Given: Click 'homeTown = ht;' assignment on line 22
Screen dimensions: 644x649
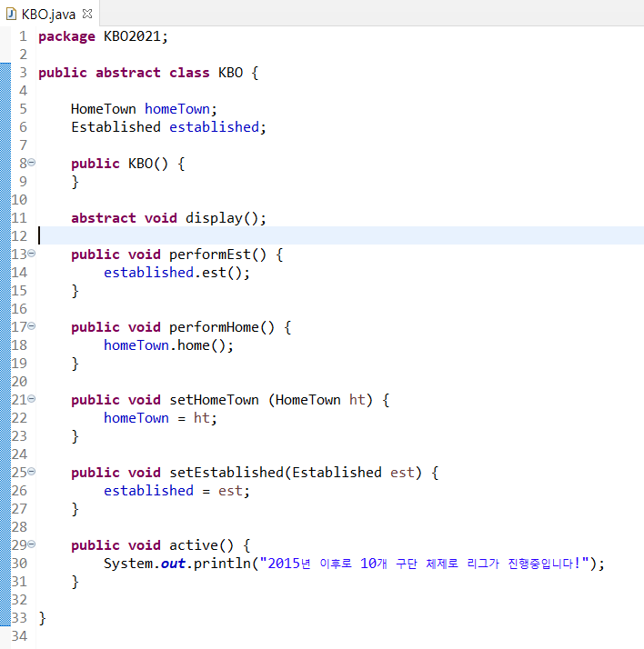Looking at the screenshot, I should 160,418.
